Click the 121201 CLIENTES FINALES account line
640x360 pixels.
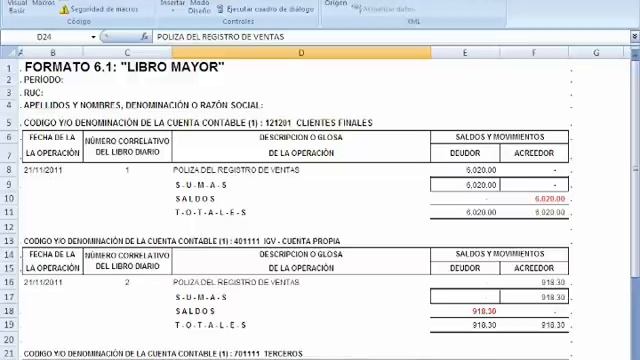[x=198, y=122]
